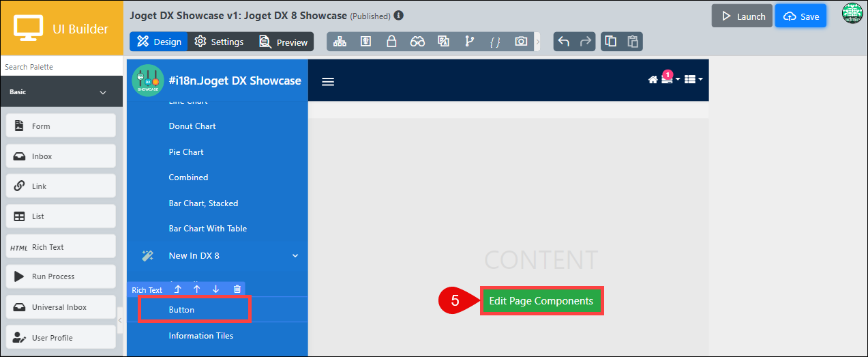Select the Form palette item

(61, 126)
